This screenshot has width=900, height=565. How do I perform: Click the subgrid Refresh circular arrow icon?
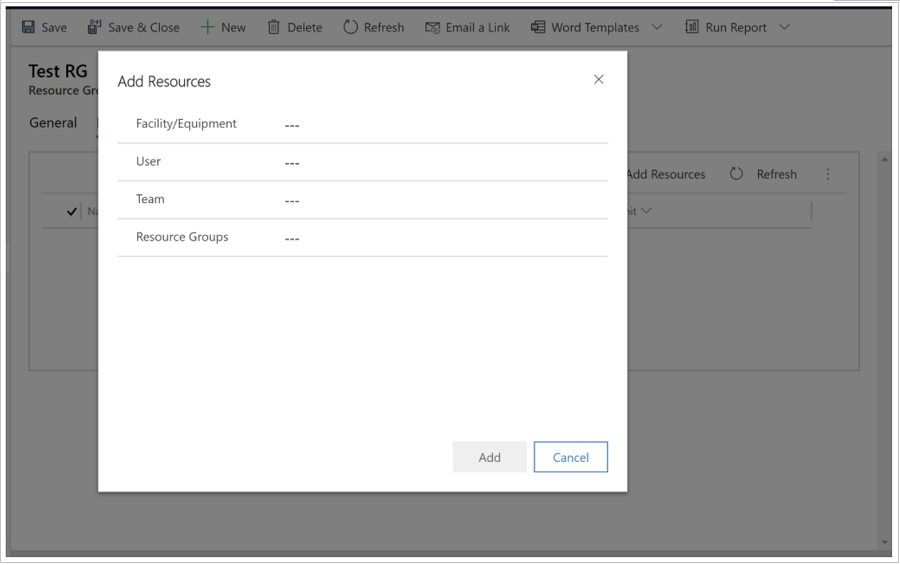[x=736, y=173]
